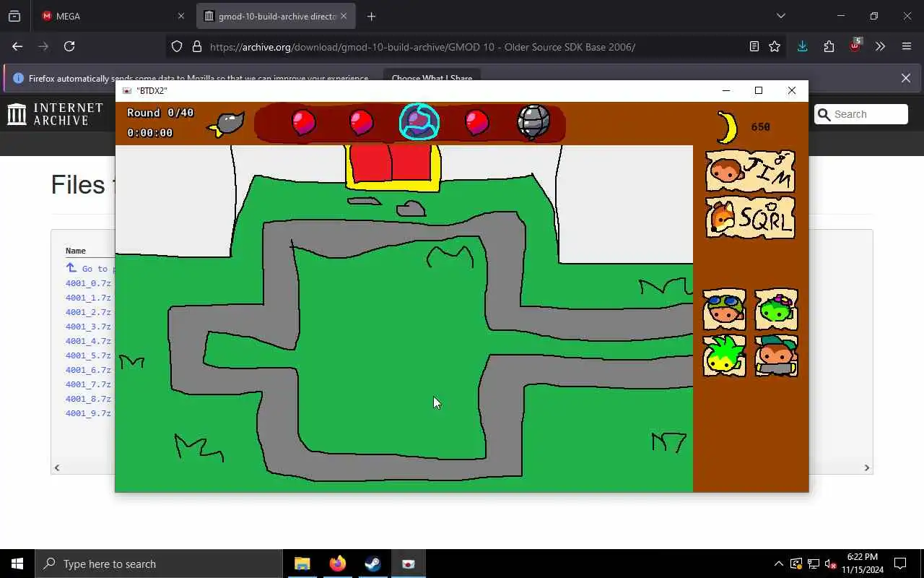Open a new browser tab
This screenshot has height=578, width=924.
(371, 16)
